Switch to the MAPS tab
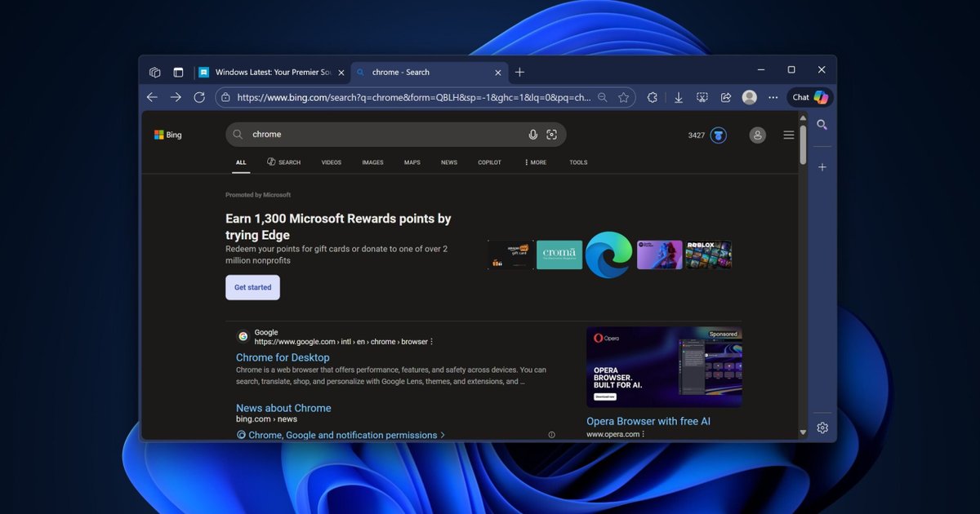The image size is (980, 514). pos(412,162)
